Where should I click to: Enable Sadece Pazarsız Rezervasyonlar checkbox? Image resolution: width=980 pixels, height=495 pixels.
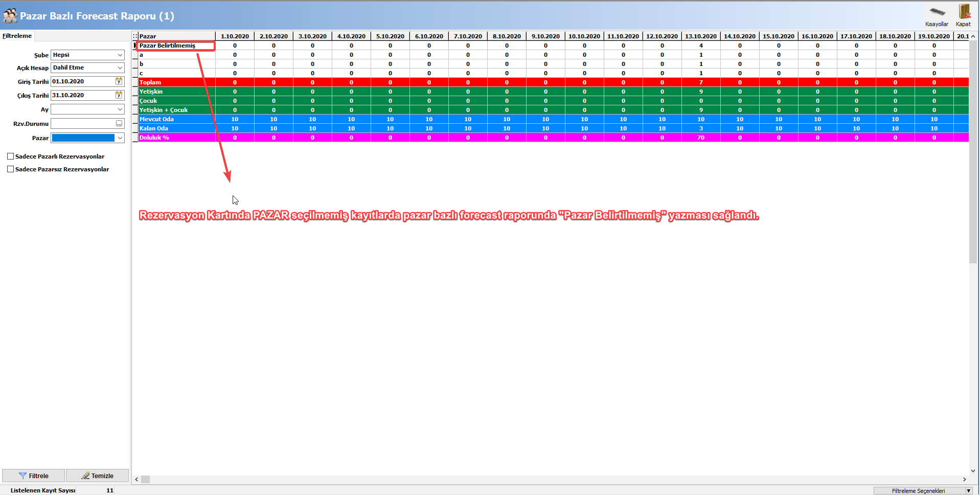pyautogui.click(x=10, y=169)
